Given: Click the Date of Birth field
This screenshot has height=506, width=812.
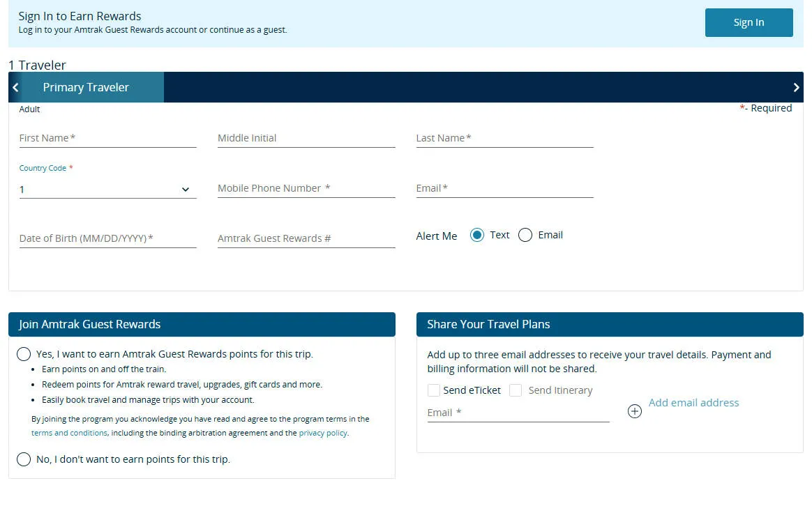Looking at the screenshot, I should point(107,239).
